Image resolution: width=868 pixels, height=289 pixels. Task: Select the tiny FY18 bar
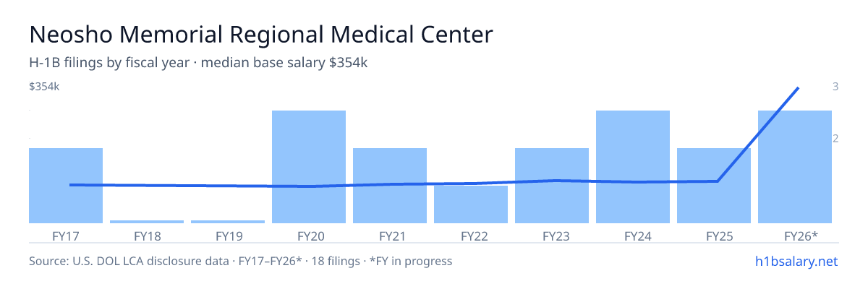point(147,222)
